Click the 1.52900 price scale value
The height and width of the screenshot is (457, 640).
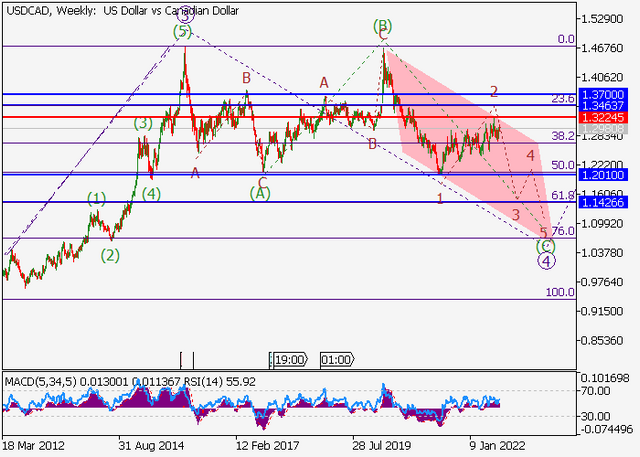pos(603,19)
